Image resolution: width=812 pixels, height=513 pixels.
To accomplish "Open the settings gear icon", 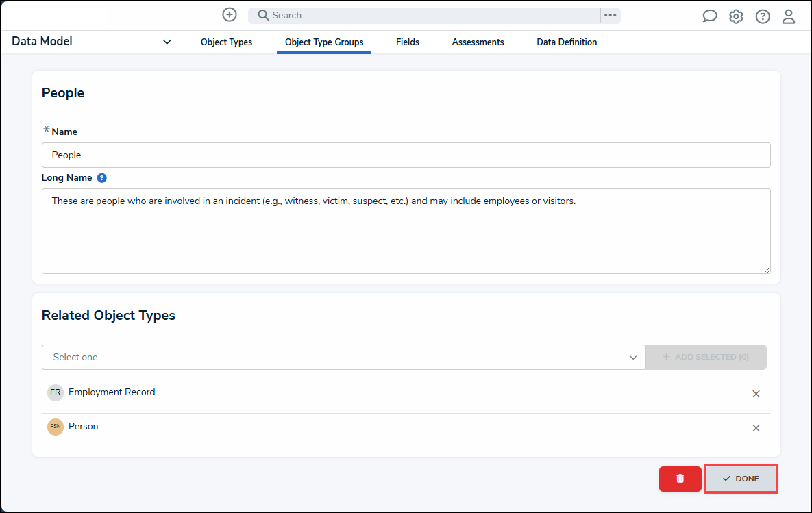I will [736, 16].
